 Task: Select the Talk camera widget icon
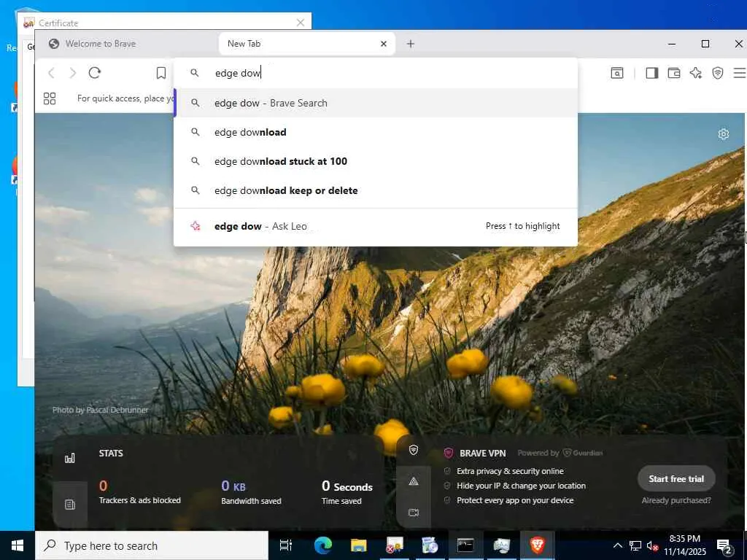click(414, 513)
